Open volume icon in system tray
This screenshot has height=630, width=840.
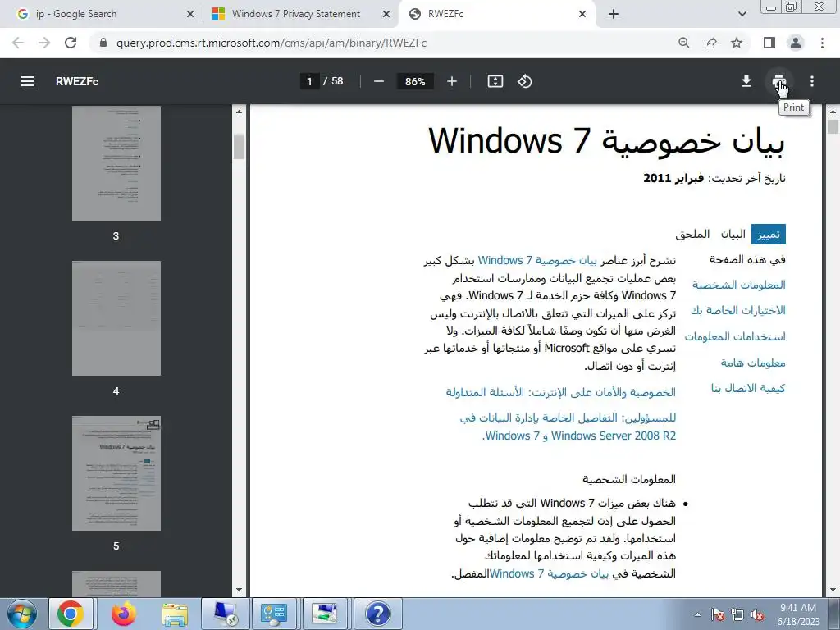(x=757, y=615)
